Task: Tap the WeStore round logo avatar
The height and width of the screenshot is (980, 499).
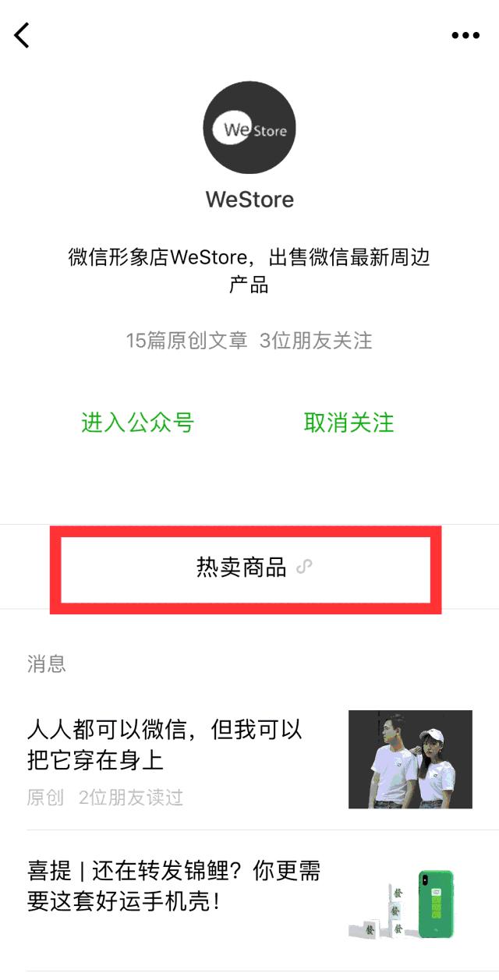Action: [249, 127]
